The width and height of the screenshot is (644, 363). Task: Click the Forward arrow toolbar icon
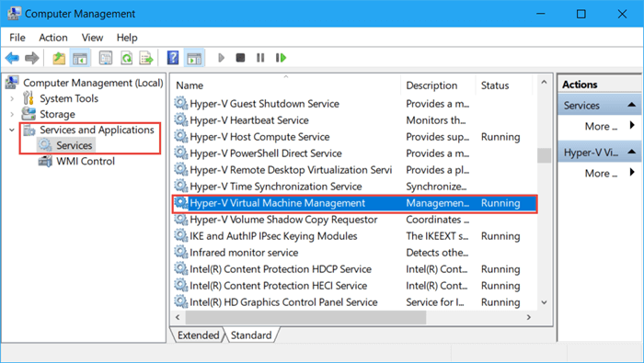[x=31, y=58]
